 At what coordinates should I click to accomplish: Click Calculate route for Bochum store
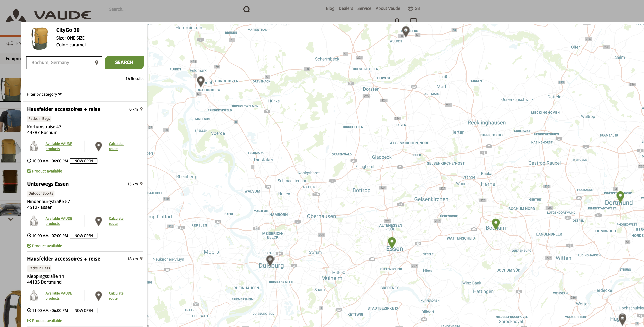pos(116,146)
